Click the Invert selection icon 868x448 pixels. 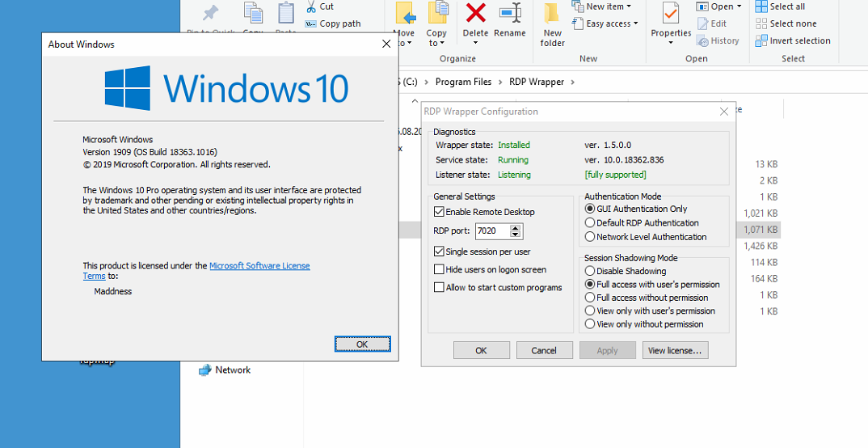[x=761, y=40]
